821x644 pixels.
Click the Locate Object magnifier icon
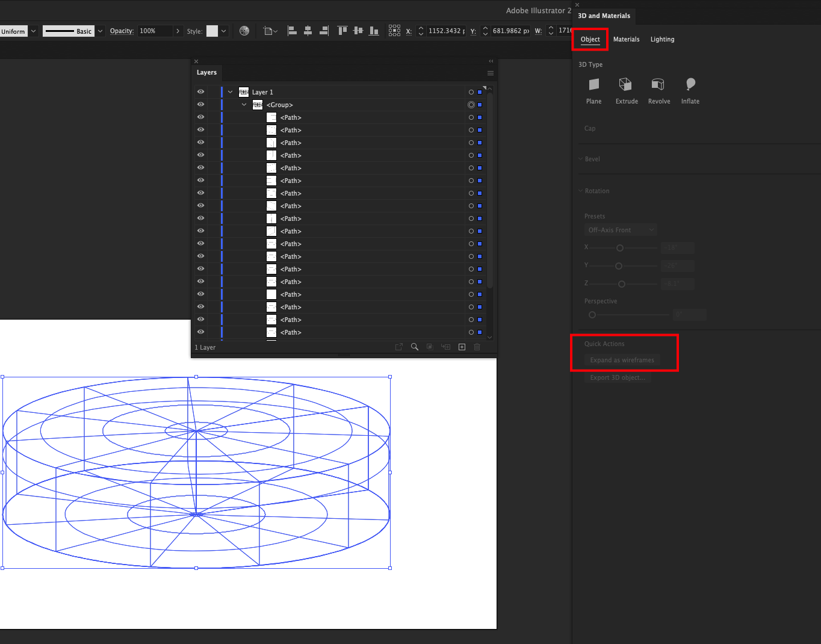coord(414,347)
